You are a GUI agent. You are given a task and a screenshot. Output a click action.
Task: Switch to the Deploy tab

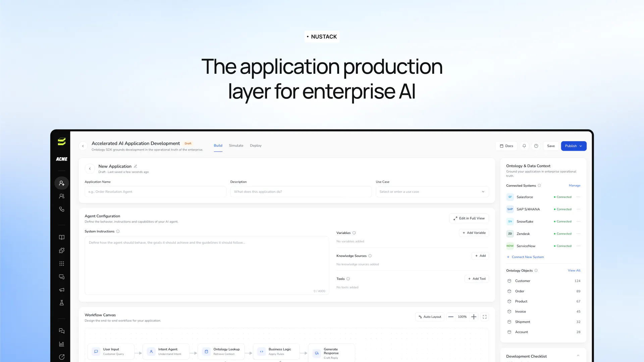(x=256, y=145)
